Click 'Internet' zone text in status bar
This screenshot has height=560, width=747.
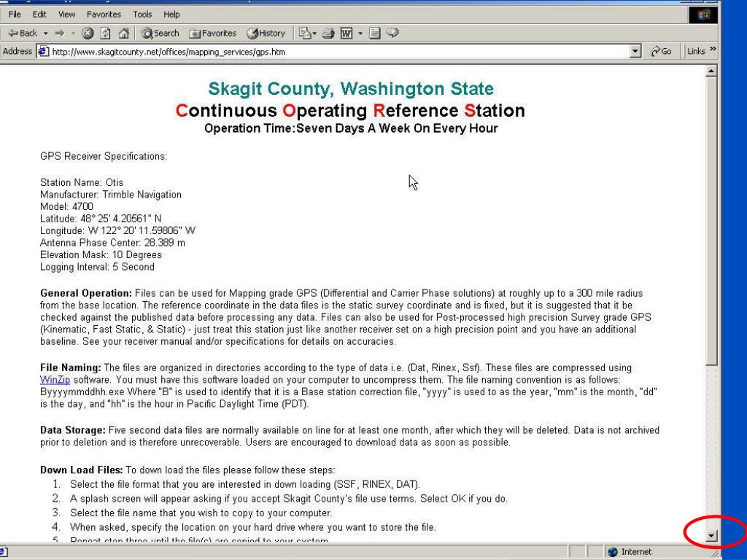[636, 552]
